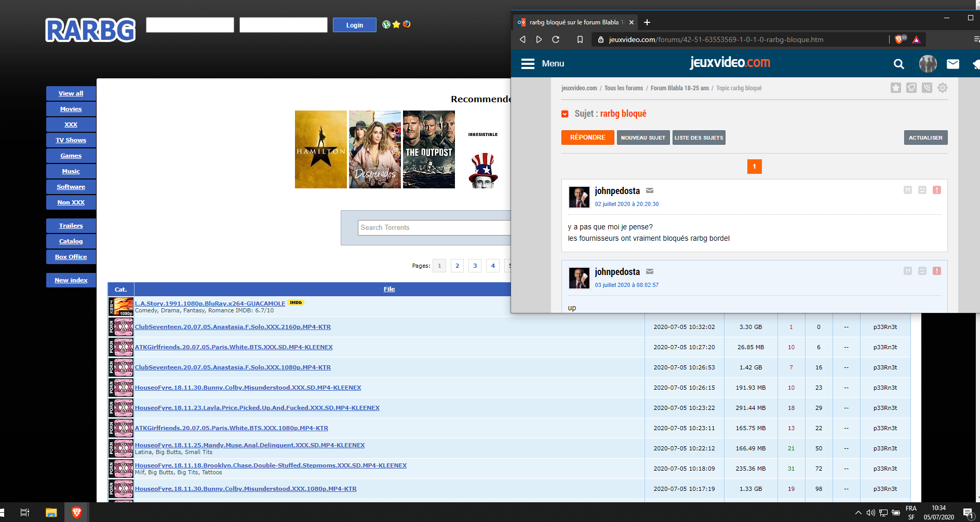The image size is (980, 522).
Task: Click the LISTE DES SUJETS button
Action: click(x=699, y=138)
